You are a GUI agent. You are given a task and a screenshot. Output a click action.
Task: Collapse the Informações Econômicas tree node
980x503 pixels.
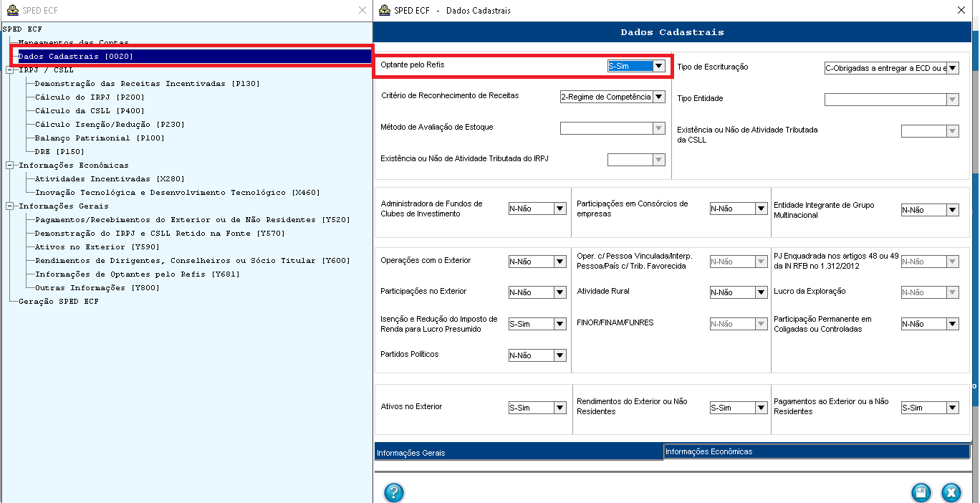(9, 166)
